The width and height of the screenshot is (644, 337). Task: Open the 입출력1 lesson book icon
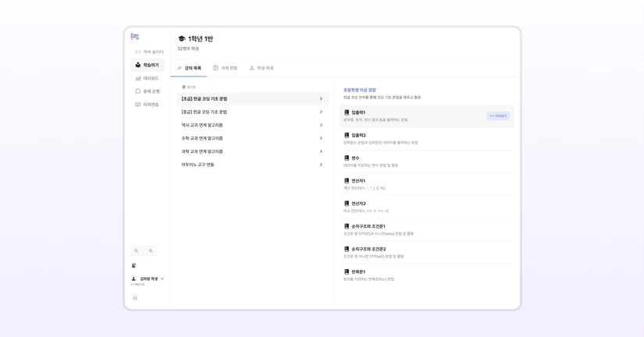coord(347,112)
